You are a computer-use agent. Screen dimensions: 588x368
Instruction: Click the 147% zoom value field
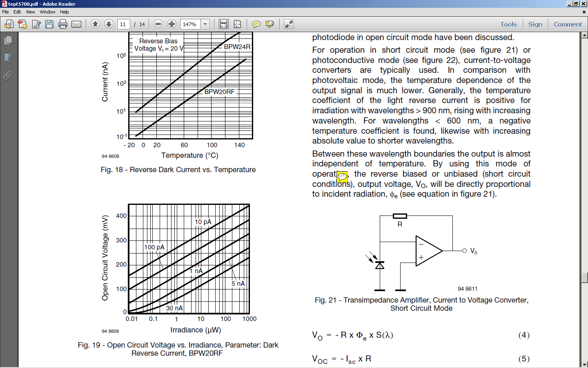click(x=190, y=24)
